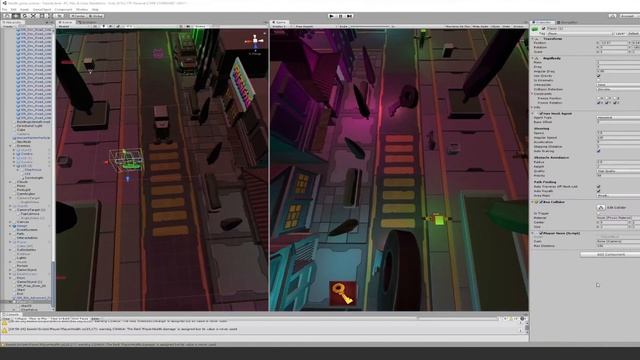Open the Collision Detection dropdown
This screenshot has height=360, width=640.
point(619,89)
